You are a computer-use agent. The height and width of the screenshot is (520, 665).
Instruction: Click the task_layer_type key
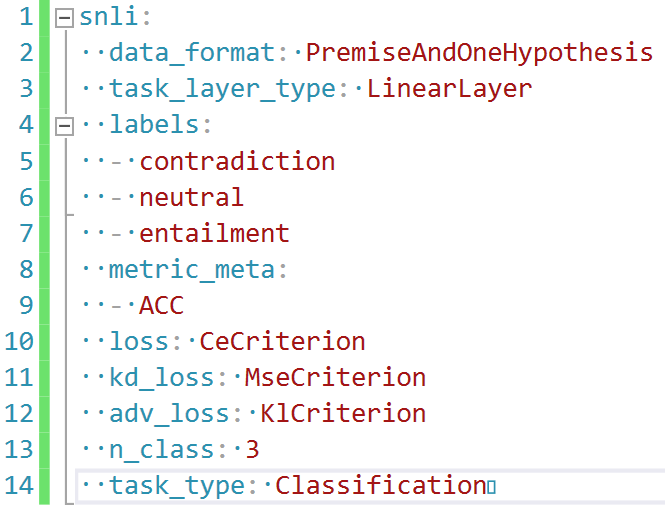coord(222,89)
